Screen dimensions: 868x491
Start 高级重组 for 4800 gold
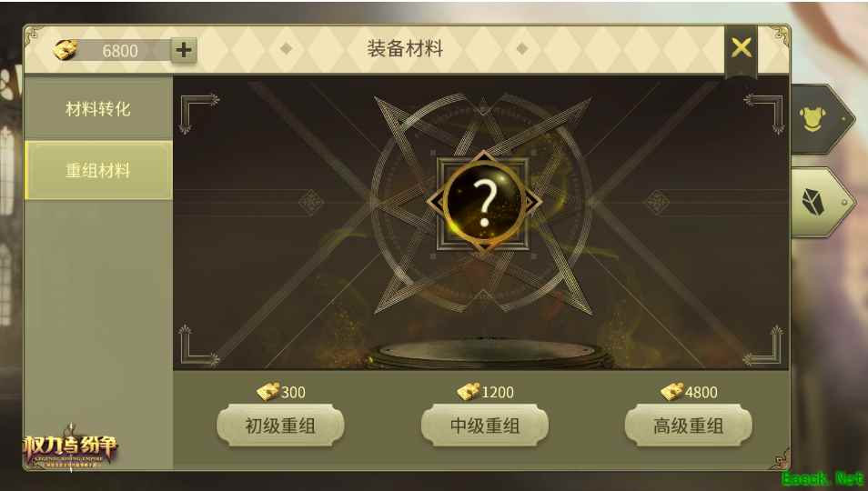pyautogui.click(x=688, y=426)
